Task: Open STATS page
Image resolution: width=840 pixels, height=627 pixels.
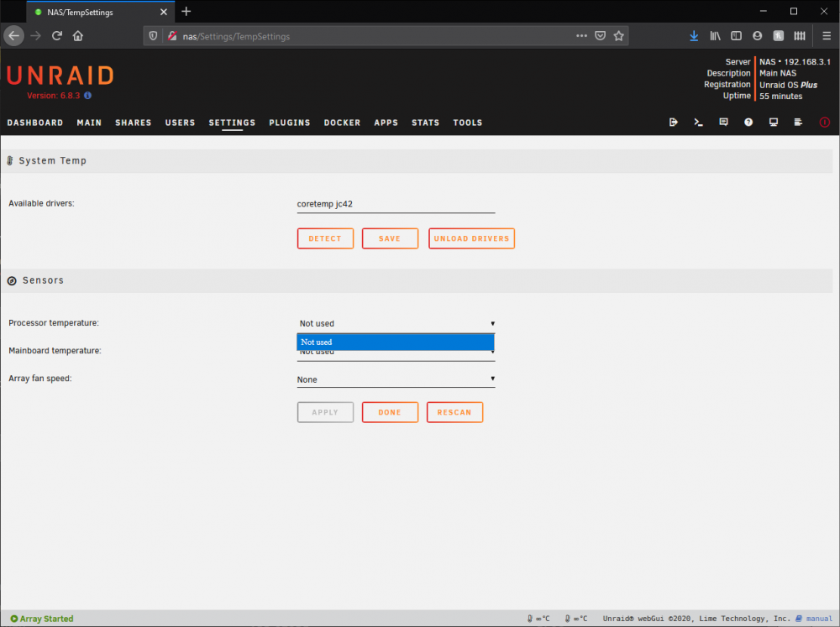Action: click(x=425, y=123)
